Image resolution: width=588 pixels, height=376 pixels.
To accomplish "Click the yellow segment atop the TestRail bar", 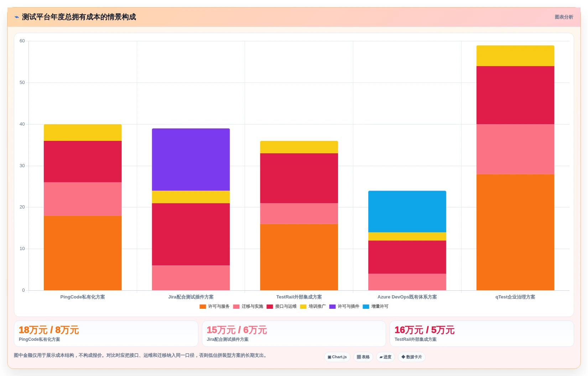I will pos(299,147).
